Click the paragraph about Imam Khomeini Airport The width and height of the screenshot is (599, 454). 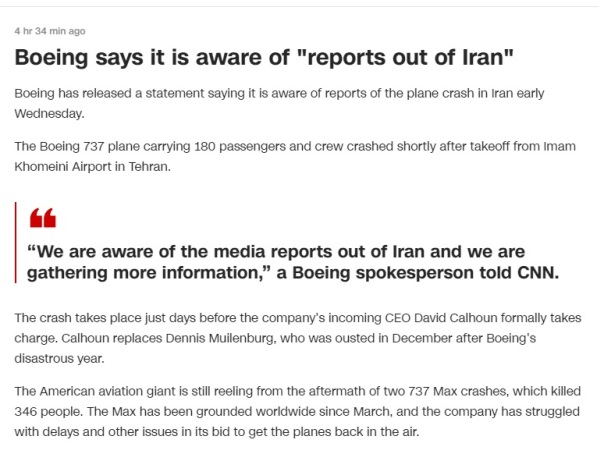click(295, 156)
